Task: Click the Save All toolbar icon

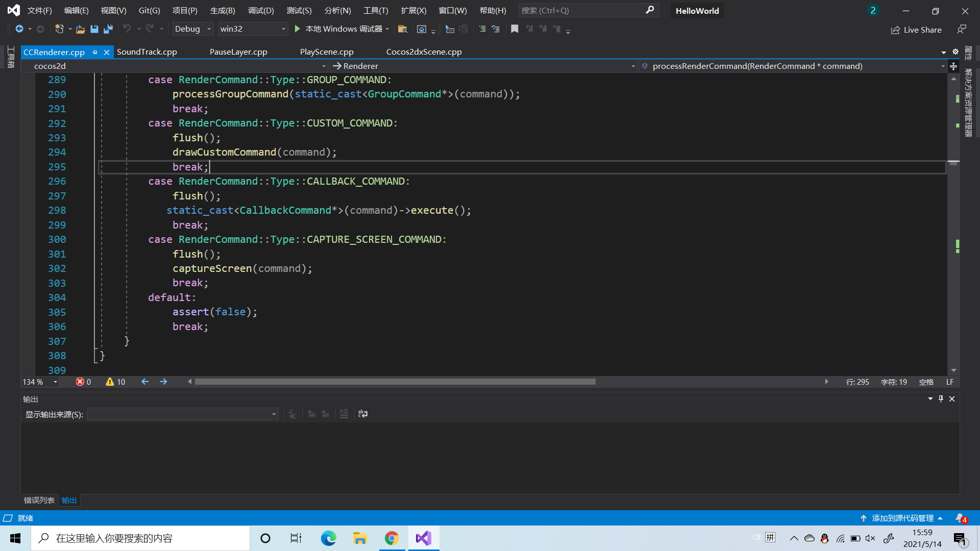Action: [x=108, y=29]
